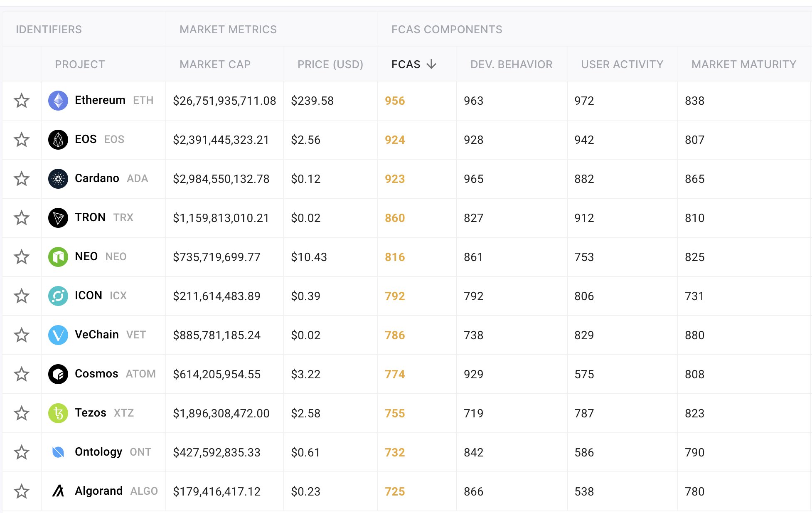The width and height of the screenshot is (812, 513).
Task: Click Ethereum's FCAS score 956
Action: pos(395,101)
